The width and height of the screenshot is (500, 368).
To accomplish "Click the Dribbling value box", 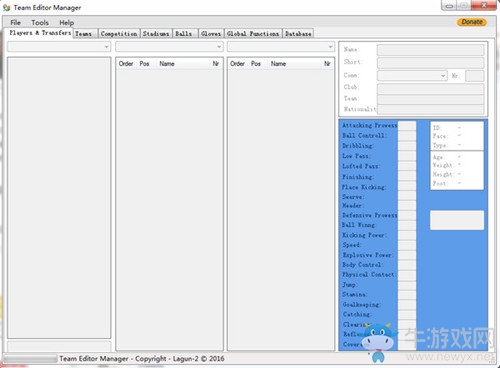I will pos(407,146).
